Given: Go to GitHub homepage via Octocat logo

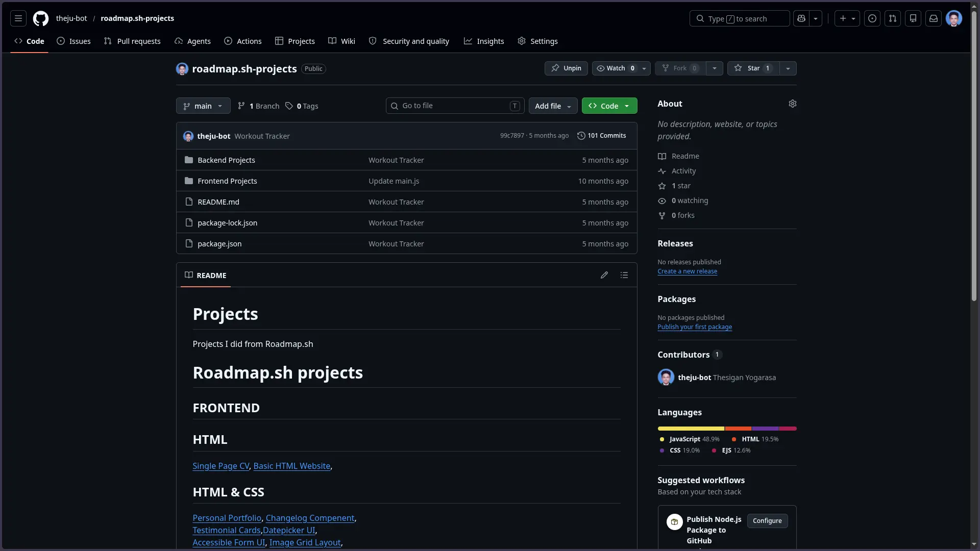Looking at the screenshot, I should tap(41, 18).
